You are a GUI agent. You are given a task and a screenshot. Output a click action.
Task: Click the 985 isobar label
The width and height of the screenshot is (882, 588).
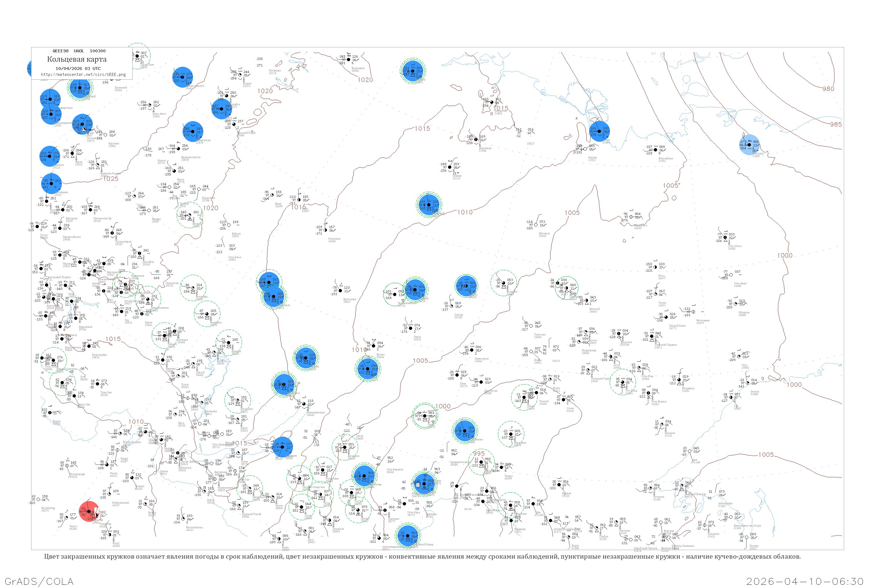[836, 124]
